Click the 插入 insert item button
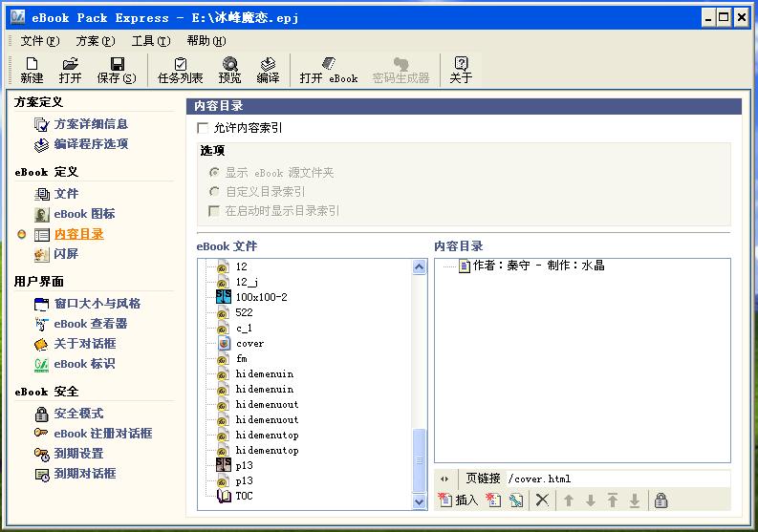 [x=458, y=500]
